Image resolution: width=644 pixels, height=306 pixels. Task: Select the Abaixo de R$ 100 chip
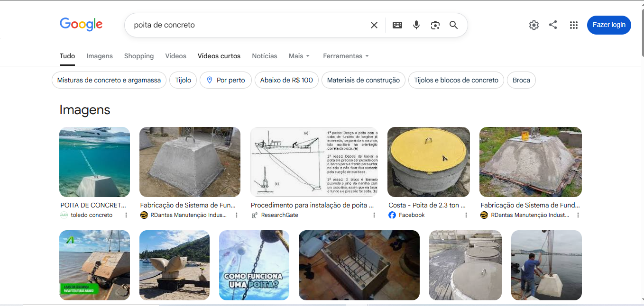(286, 80)
